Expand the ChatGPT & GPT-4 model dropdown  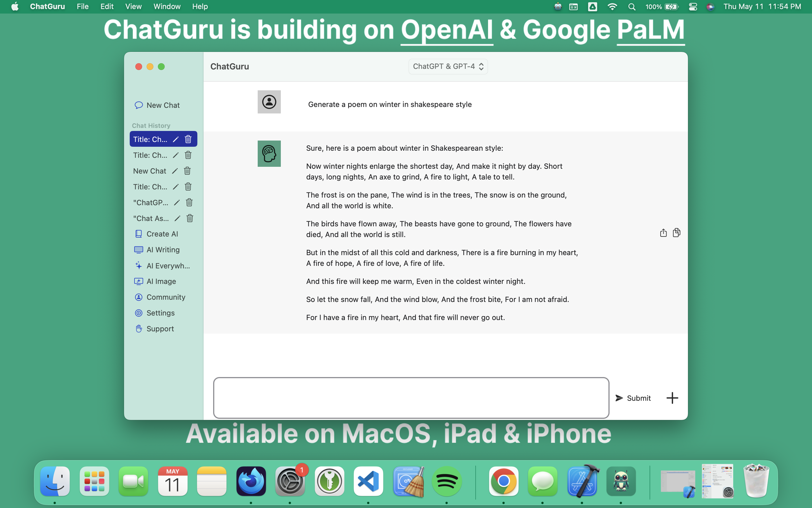tap(448, 67)
